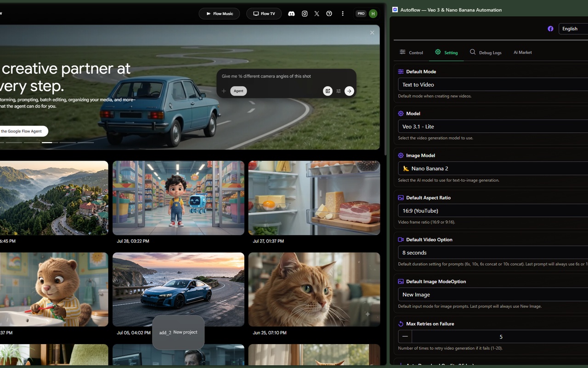Click the Google Flow Agent banner button

[x=23, y=131]
